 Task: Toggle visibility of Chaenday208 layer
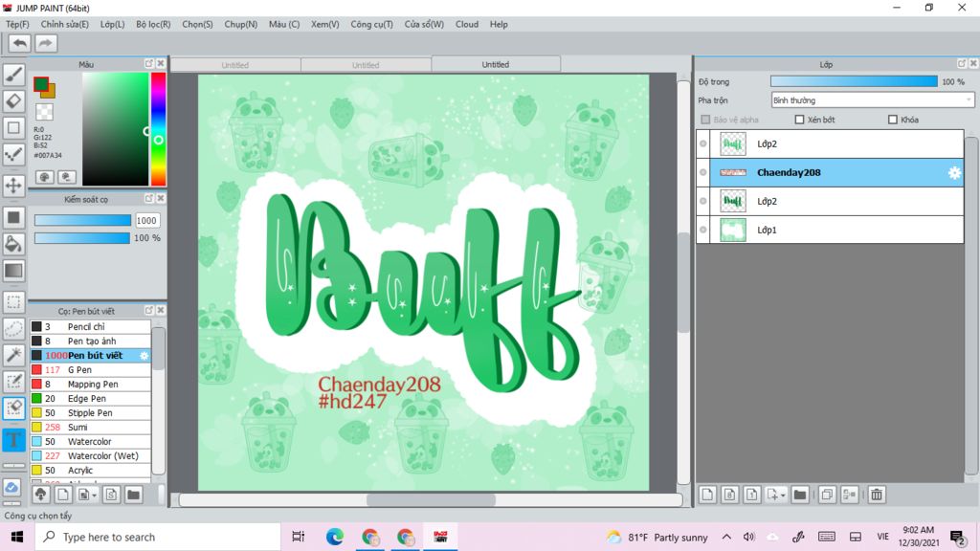tap(703, 172)
